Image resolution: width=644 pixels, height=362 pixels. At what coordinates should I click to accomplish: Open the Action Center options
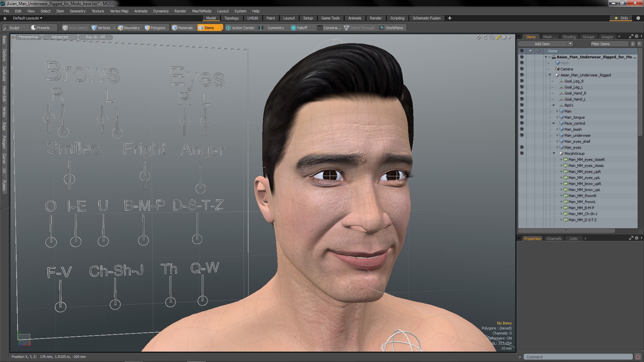point(240,28)
